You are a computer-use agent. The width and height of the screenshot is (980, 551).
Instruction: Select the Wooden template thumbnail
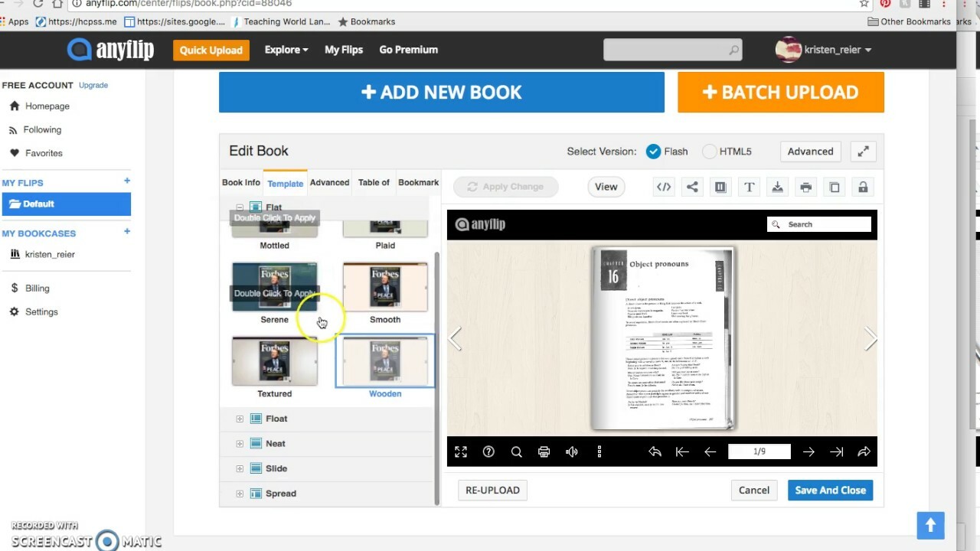(x=385, y=361)
